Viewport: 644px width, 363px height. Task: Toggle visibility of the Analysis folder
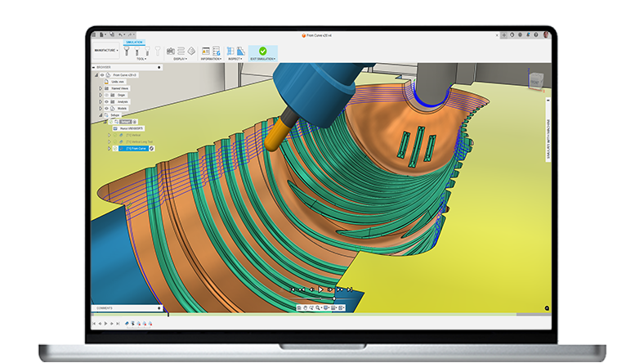click(x=105, y=101)
